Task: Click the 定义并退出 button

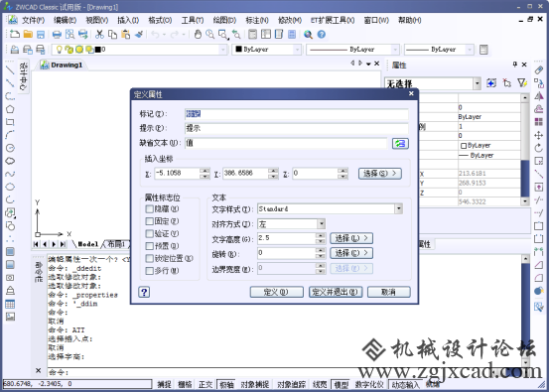Action: coord(336,292)
